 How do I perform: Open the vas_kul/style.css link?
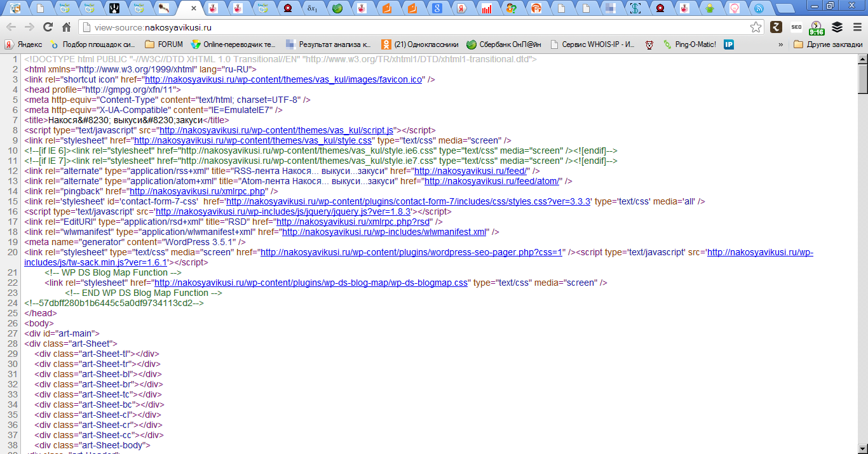coord(253,140)
